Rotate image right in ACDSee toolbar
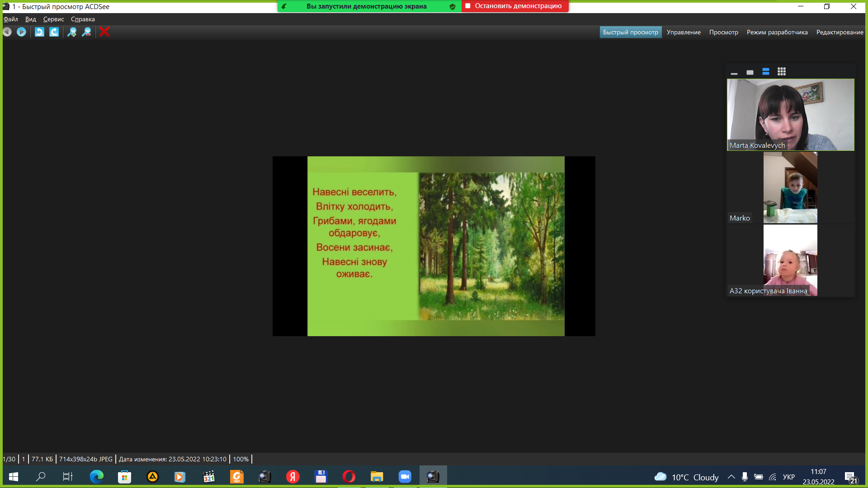The width and height of the screenshot is (868, 488). pos(54,32)
